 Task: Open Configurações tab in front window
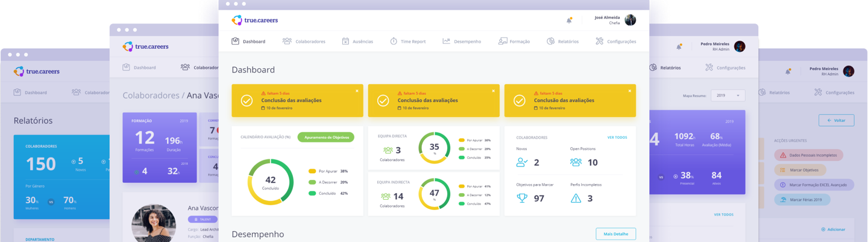pyautogui.click(x=615, y=42)
